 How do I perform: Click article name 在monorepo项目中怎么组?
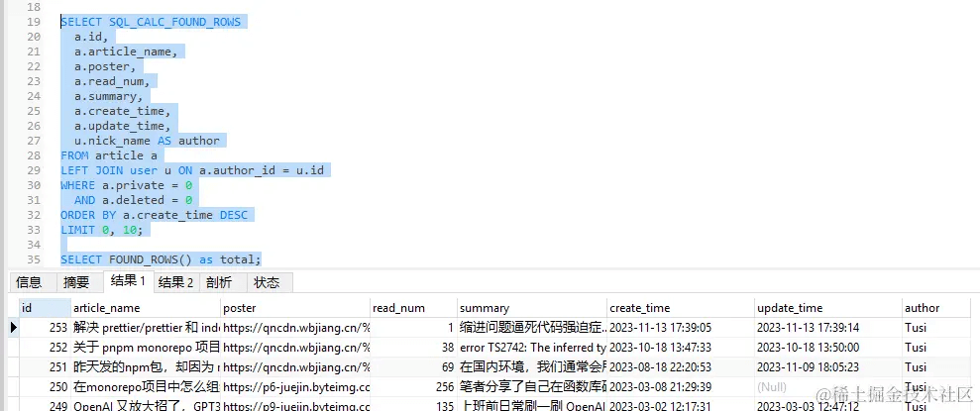(146, 387)
